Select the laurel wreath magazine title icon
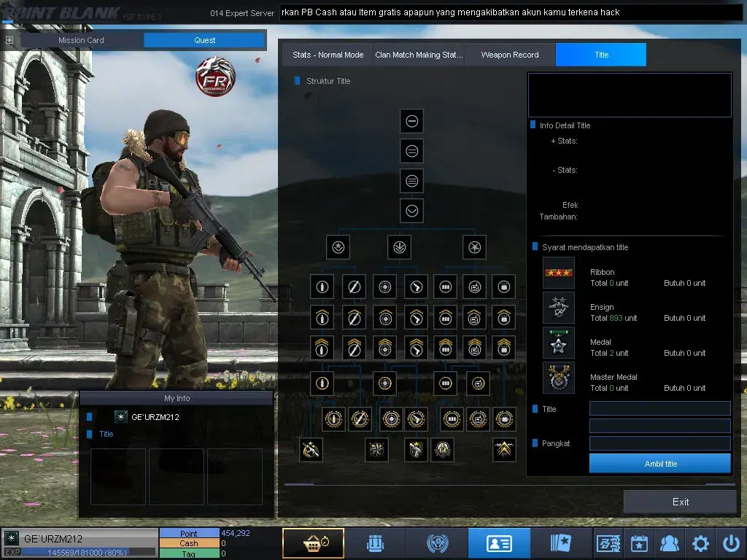 point(452,419)
